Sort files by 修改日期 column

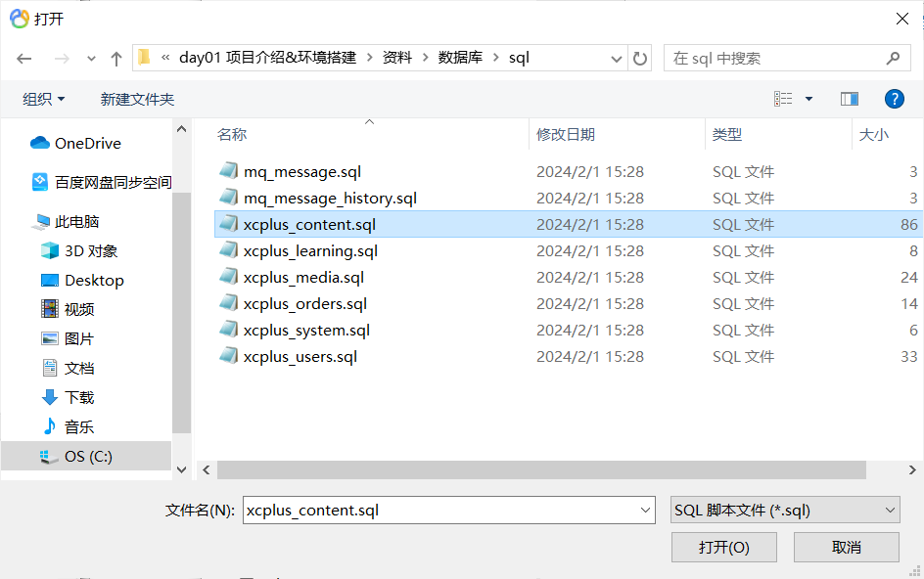tap(565, 135)
